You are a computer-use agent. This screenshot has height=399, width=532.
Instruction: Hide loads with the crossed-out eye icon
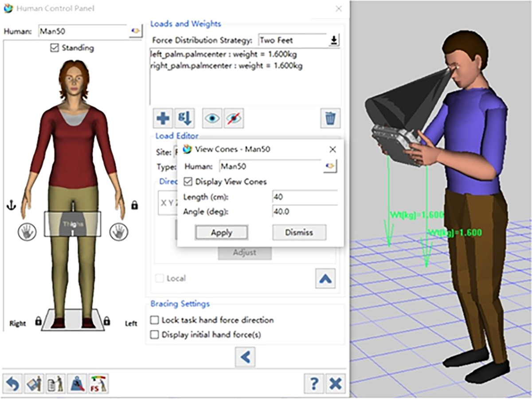click(x=233, y=118)
